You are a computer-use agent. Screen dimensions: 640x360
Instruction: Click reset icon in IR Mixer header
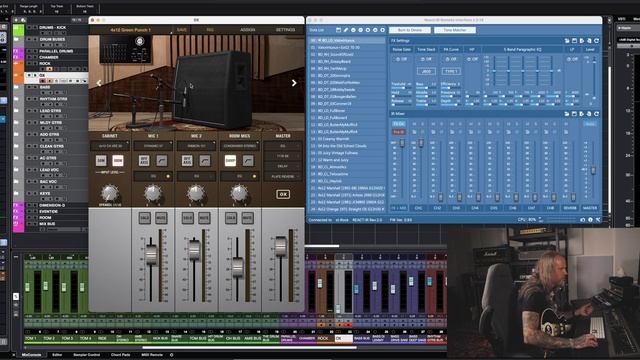tap(596, 114)
